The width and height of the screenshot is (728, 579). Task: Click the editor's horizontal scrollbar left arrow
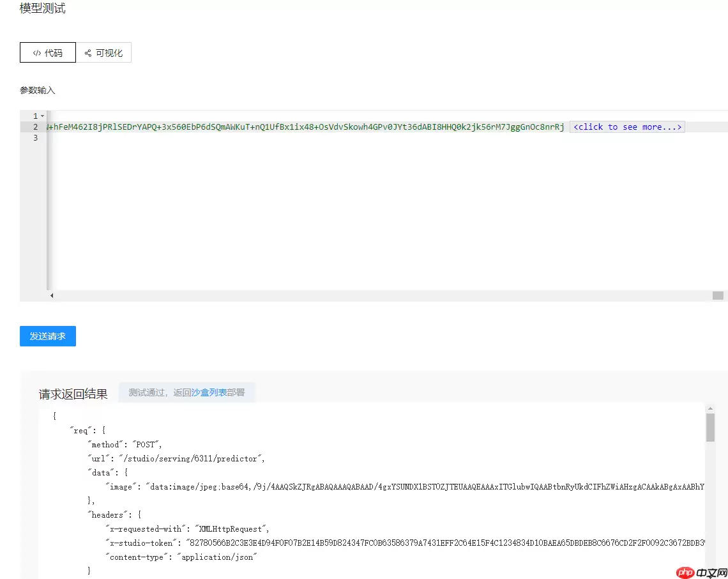(52, 296)
